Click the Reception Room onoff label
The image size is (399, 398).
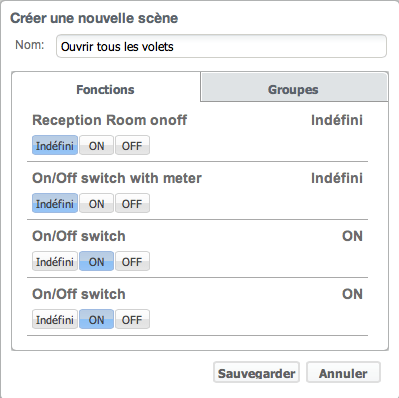pos(109,120)
